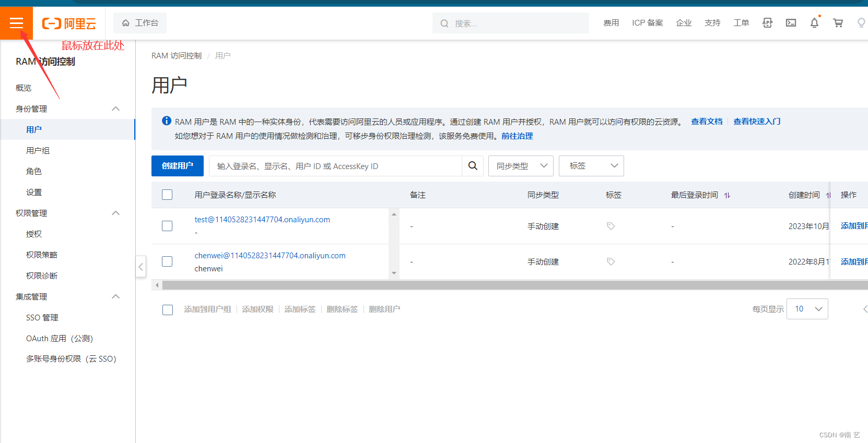Click the table horizontal scrollbar
Image resolution: width=868 pixels, height=443 pixels.
tap(514, 285)
